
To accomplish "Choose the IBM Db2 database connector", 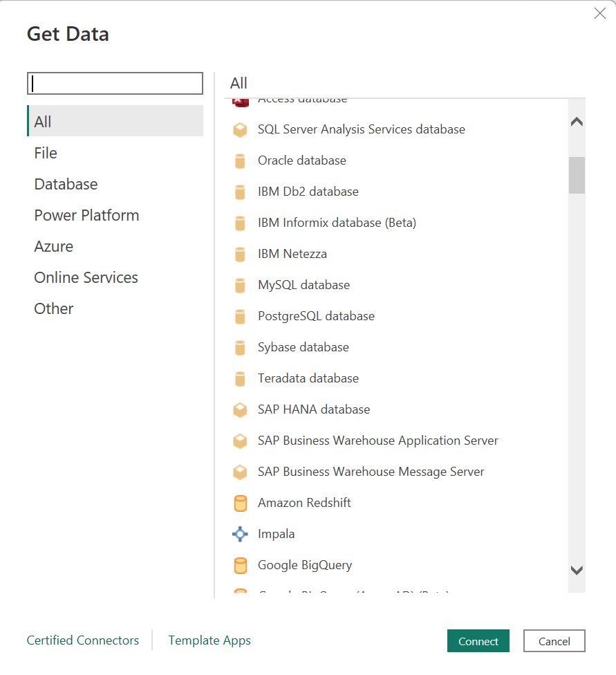I will pos(308,192).
